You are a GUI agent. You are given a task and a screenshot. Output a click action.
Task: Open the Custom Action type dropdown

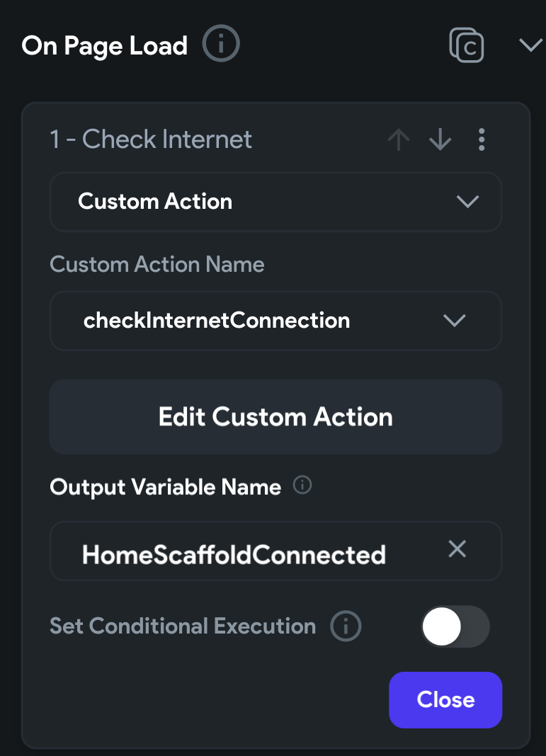[275, 202]
